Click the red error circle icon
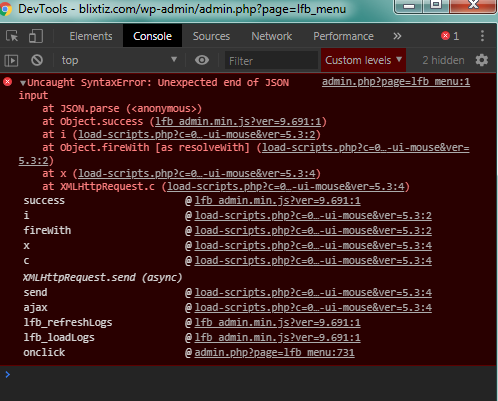Viewport: 498px width, 401px height. [x=8, y=82]
